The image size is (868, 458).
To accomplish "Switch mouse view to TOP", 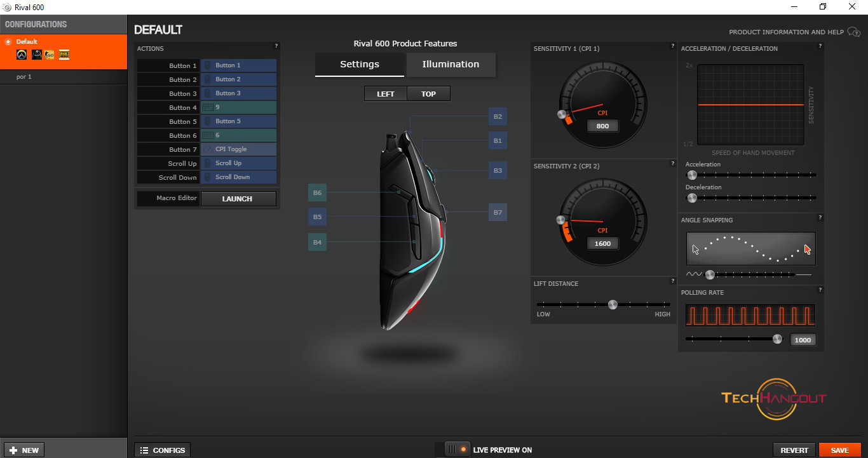I will pyautogui.click(x=429, y=93).
